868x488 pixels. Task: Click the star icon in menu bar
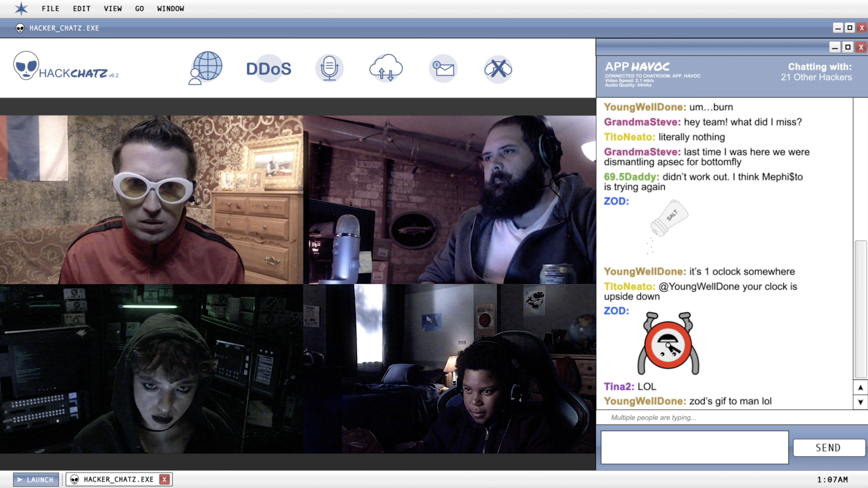21,9
